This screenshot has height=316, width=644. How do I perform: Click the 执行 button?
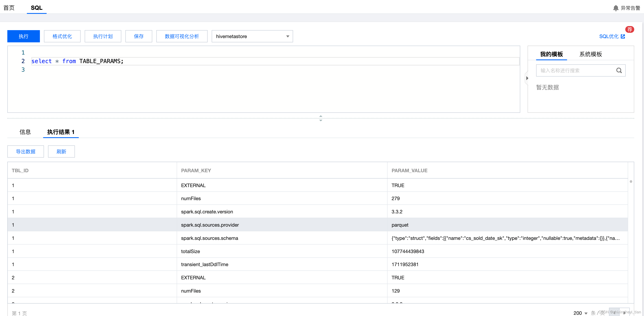23,36
